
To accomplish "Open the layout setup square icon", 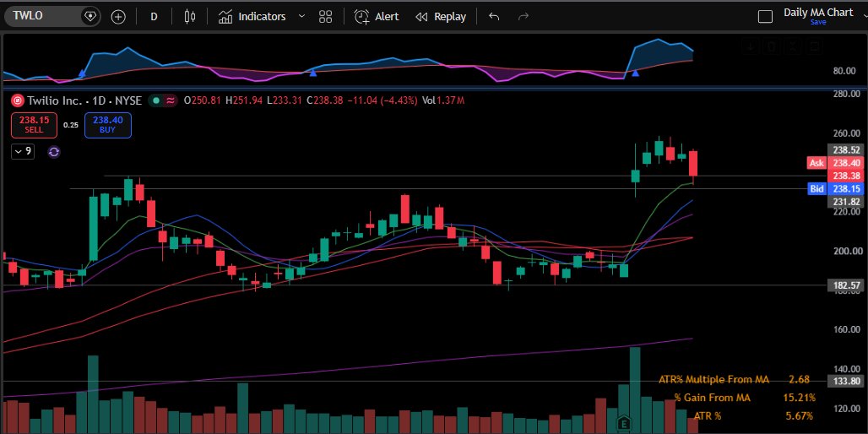I will 765,17.
